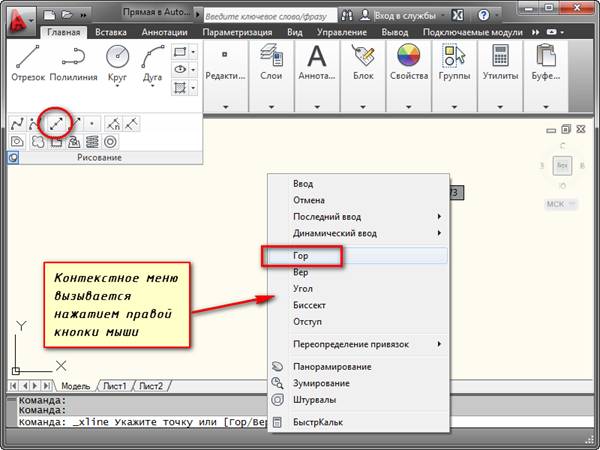The width and height of the screenshot is (600, 450).
Task: Click the Open file quick access icon
Action: [x=67, y=15]
